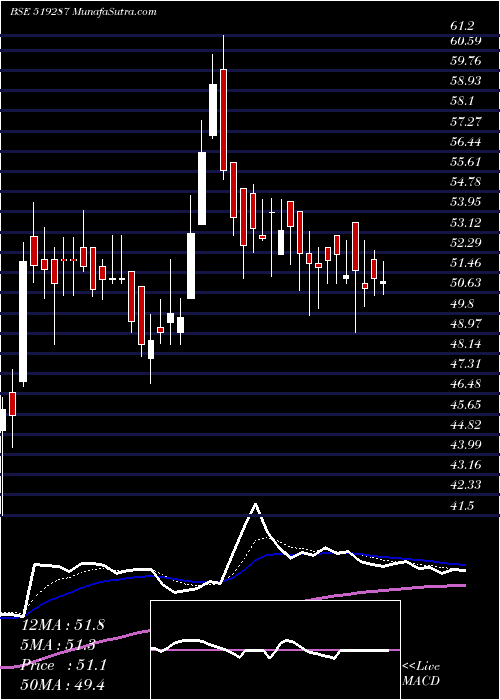This screenshot has height=700, width=500.
Task: Click the 58.1 price axis label
Action: [462, 101]
